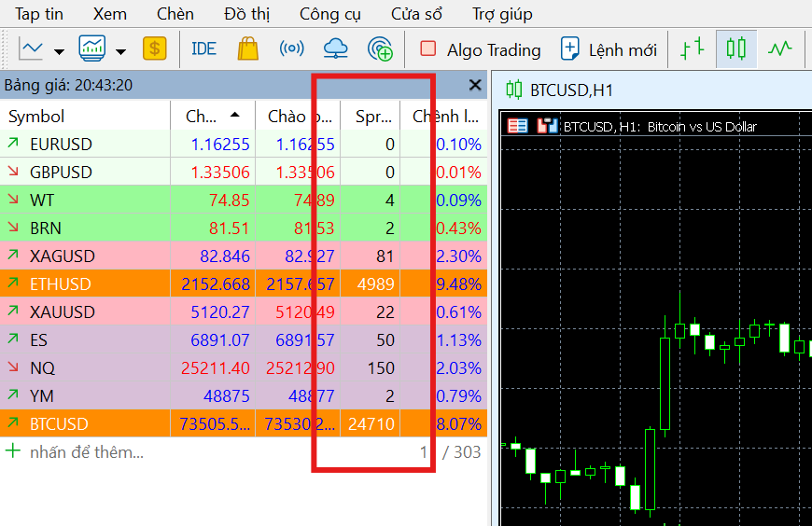Select the BRN symbol row
Screen dimensions: 812x526
[x=244, y=228]
